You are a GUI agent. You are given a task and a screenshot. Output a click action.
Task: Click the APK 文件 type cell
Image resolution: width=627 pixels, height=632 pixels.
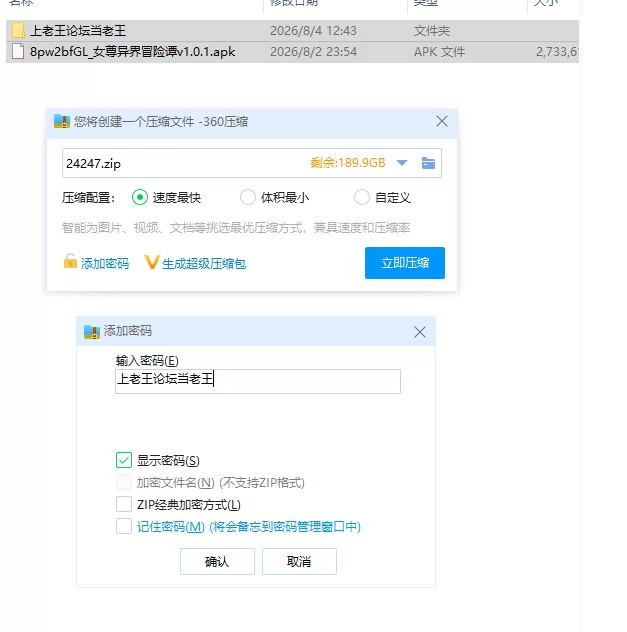pos(439,52)
